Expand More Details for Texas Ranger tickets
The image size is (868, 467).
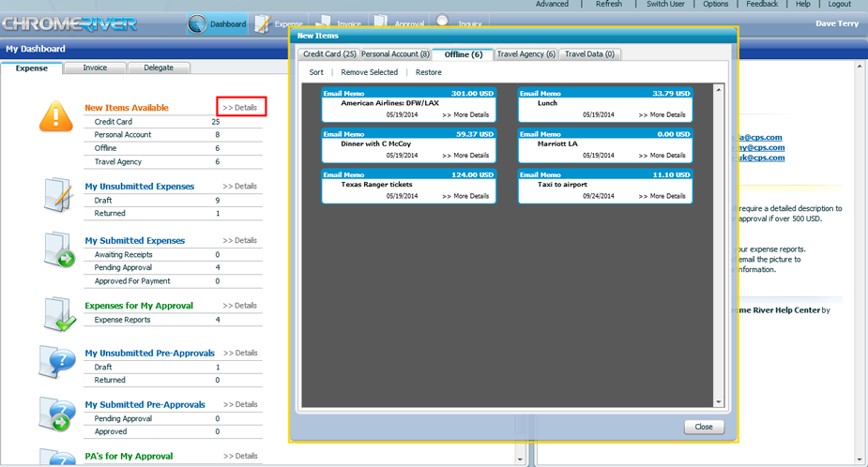point(465,196)
